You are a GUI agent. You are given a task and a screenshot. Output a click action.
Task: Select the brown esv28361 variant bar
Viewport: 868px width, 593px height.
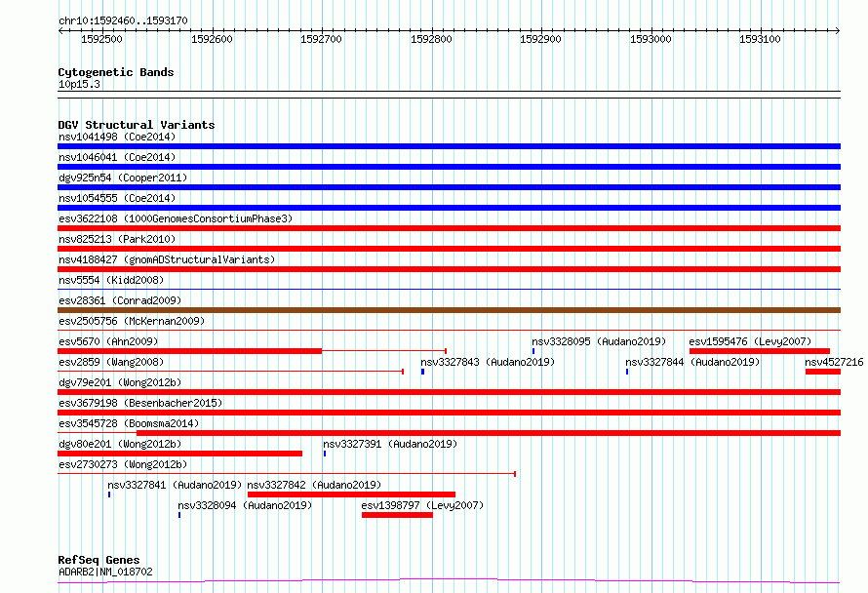449,310
